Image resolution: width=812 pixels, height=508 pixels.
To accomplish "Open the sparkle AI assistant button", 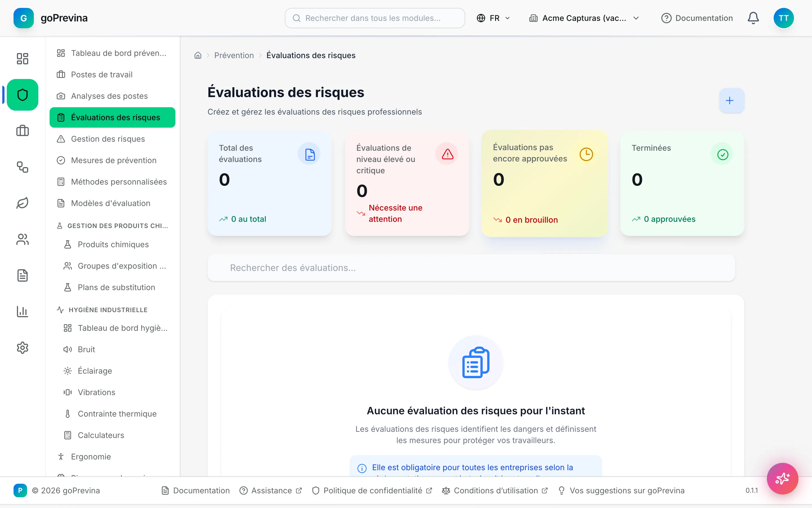I will click(782, 478).
